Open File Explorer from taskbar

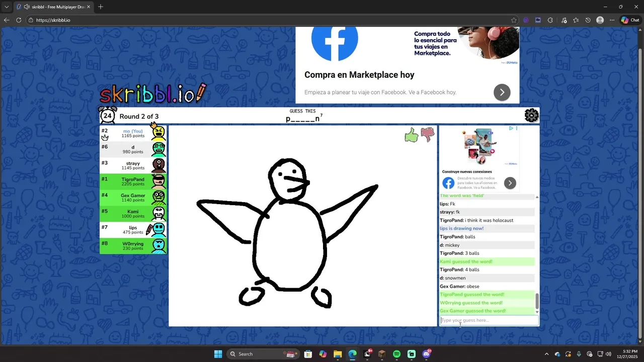coord(338,354)
